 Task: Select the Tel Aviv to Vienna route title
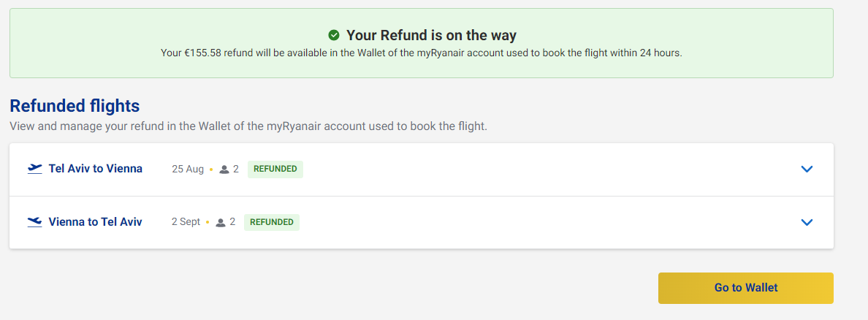tap(95, 169)
